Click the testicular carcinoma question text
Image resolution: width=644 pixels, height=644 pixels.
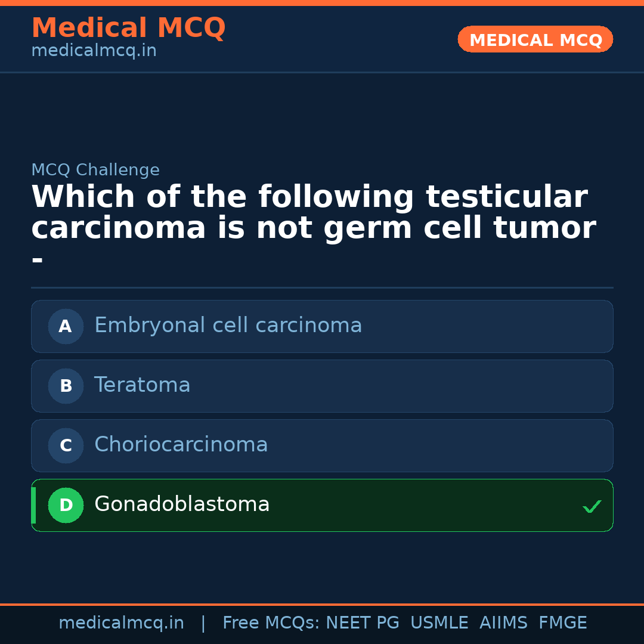pyautogui.click(x=313, y=213)
